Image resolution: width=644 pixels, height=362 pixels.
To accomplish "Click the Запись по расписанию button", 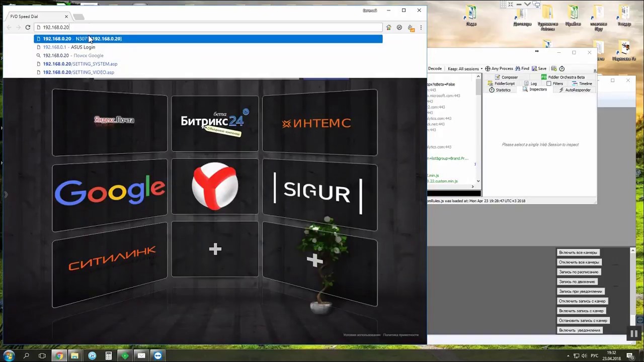I will (579, 272).
